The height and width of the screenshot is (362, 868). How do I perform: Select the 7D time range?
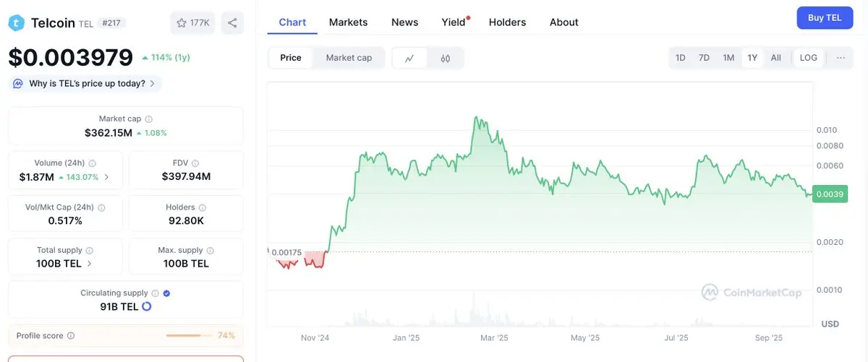tap(704, 58)
